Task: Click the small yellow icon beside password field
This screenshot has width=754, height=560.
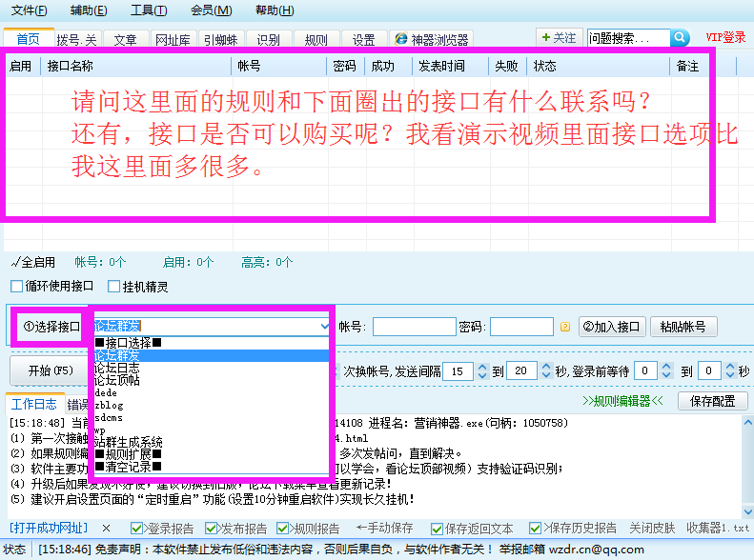Action: pos(564,327)
